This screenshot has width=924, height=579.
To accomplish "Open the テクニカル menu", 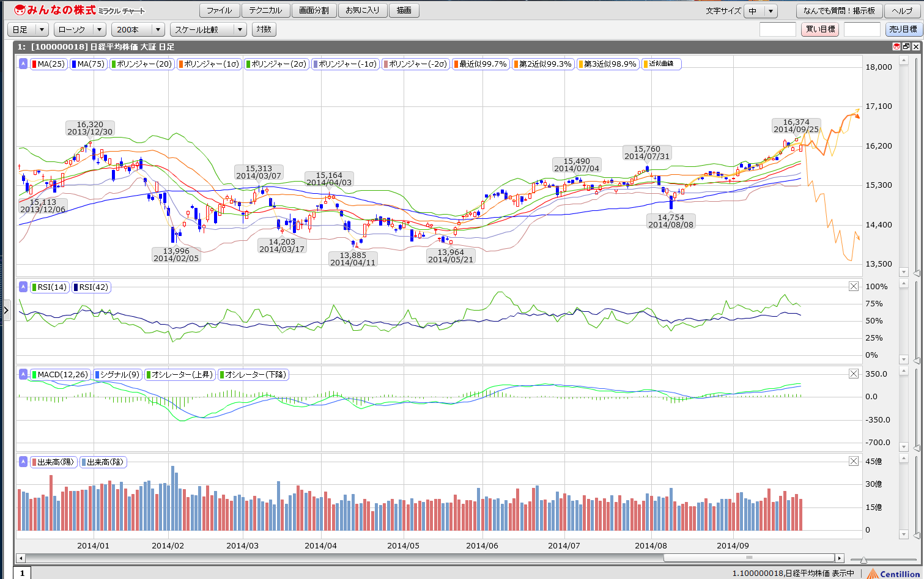I will coord(265,10).
